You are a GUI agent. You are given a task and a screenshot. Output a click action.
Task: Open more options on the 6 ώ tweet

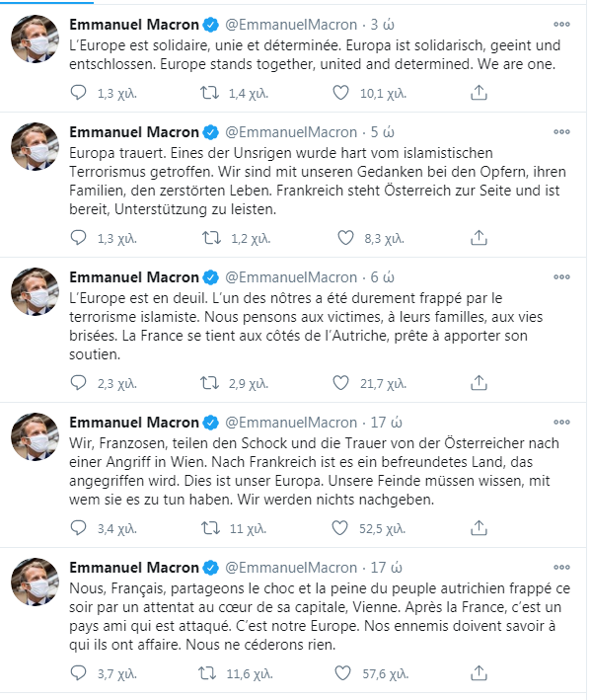click(x=561, y=276)
